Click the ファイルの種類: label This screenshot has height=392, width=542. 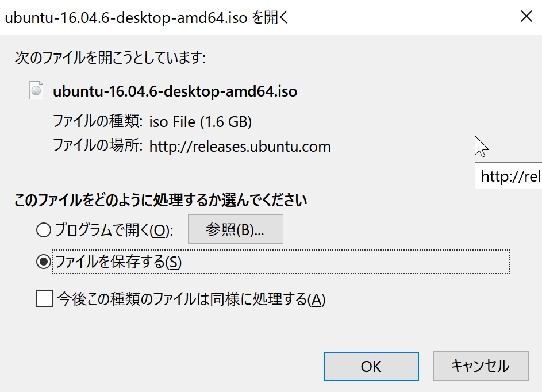(98, 121)
